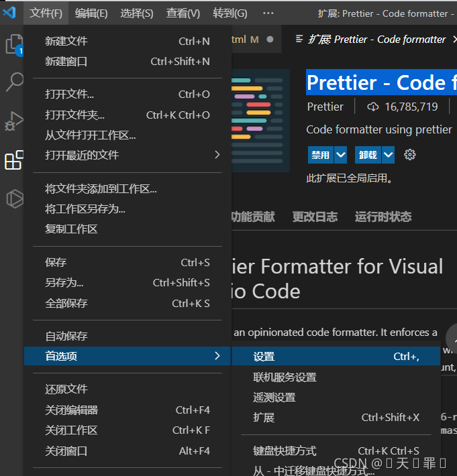The height and width of the screenshot is (476, 457).
Task: Choose 遥测设置 submenu entry
Action: click(336, 398)
